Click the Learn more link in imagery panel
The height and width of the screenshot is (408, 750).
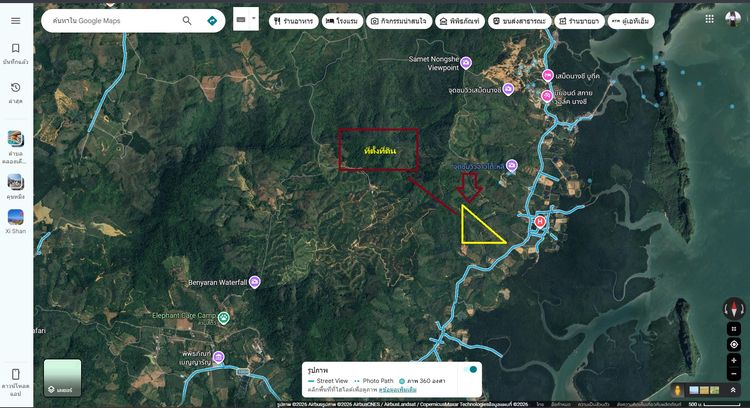[x=397, y=390]
